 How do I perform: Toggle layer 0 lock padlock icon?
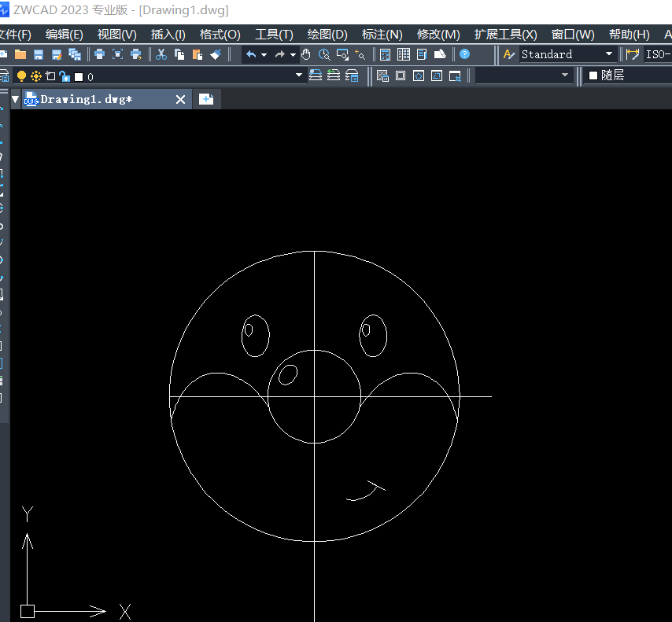tap(65, 76)
